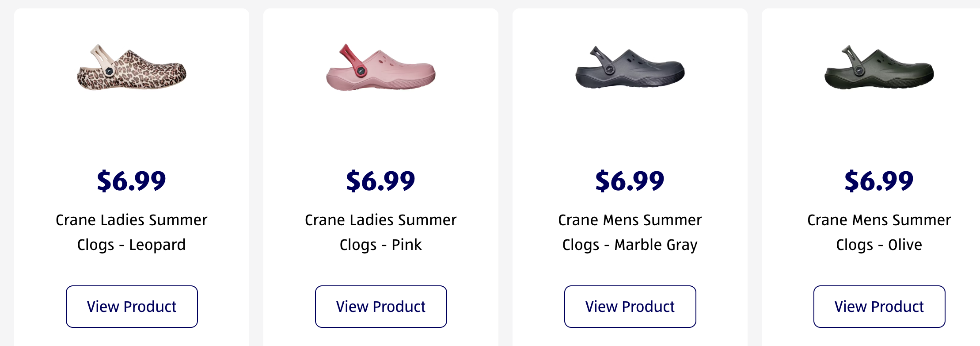Screen dimensions: 980x346
Task: Select the $6.99 price of Marble Gray clogs
Action: 630,181
